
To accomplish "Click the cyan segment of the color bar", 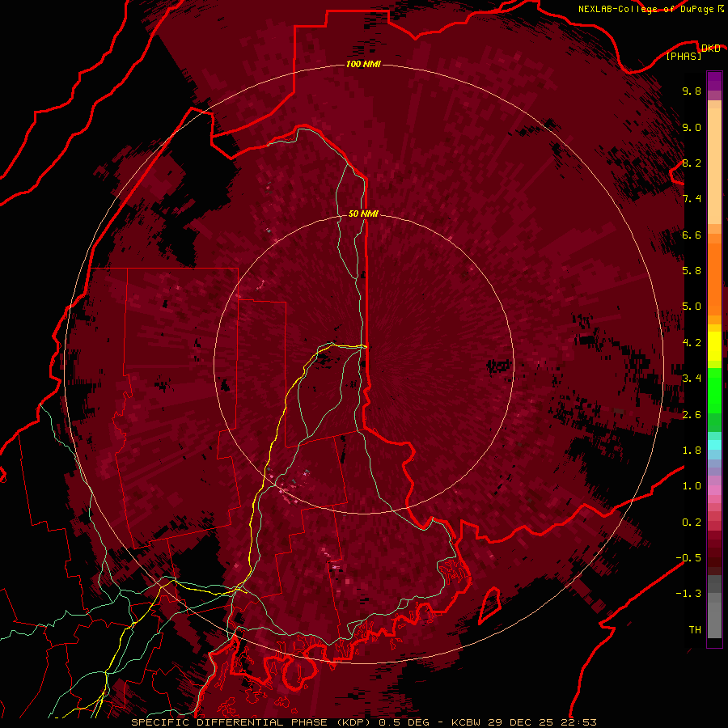I will pyautogui.click(x=714, y=445).
